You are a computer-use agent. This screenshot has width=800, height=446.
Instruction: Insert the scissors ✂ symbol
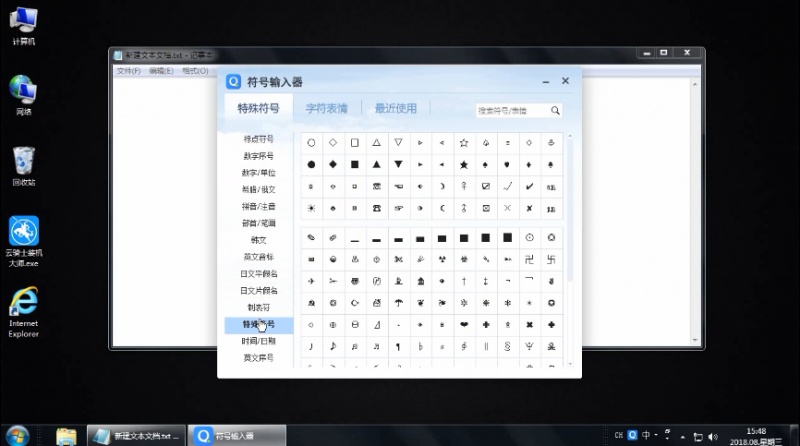point(333,281)
